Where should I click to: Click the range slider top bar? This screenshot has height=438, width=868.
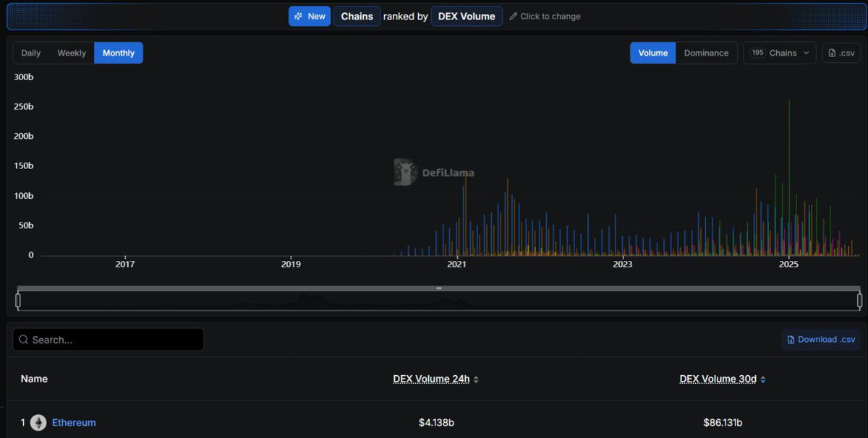pyautogui.click(x=439, y=288)
